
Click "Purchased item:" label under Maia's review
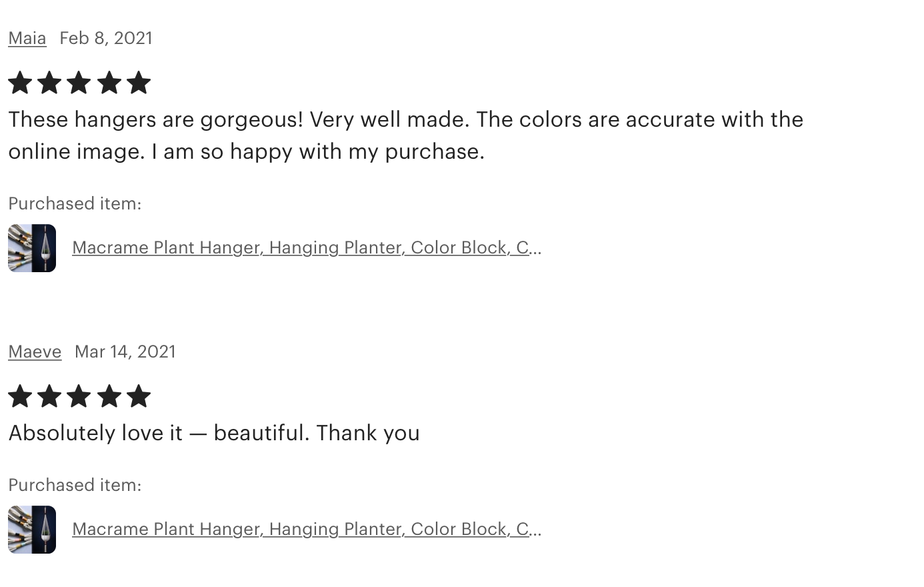pyautogui.click(x=75, y=203)
